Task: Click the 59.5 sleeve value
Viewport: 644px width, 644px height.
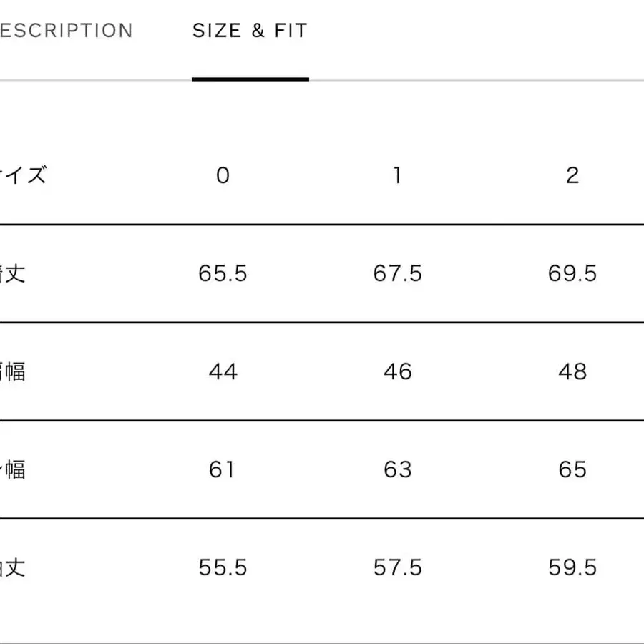Action: (572, 567)
